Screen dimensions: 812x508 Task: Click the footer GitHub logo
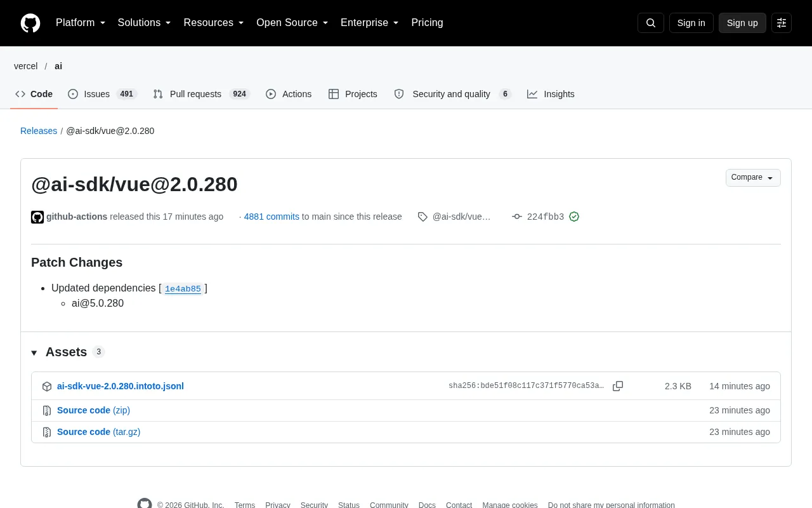pos(145,505)
